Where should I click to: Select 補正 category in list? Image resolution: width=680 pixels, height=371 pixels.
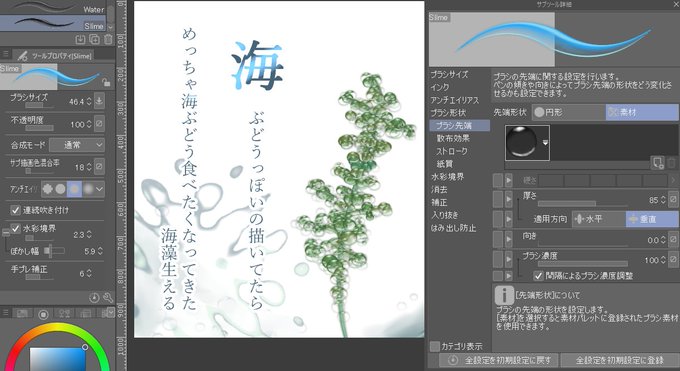pos(439,203)
